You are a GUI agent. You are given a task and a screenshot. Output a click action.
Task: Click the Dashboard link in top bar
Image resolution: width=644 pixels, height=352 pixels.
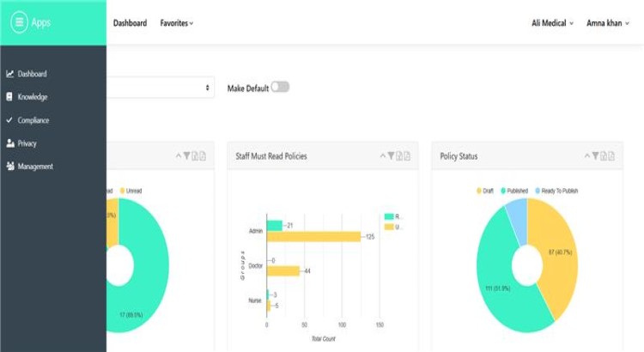click(130, 23)
